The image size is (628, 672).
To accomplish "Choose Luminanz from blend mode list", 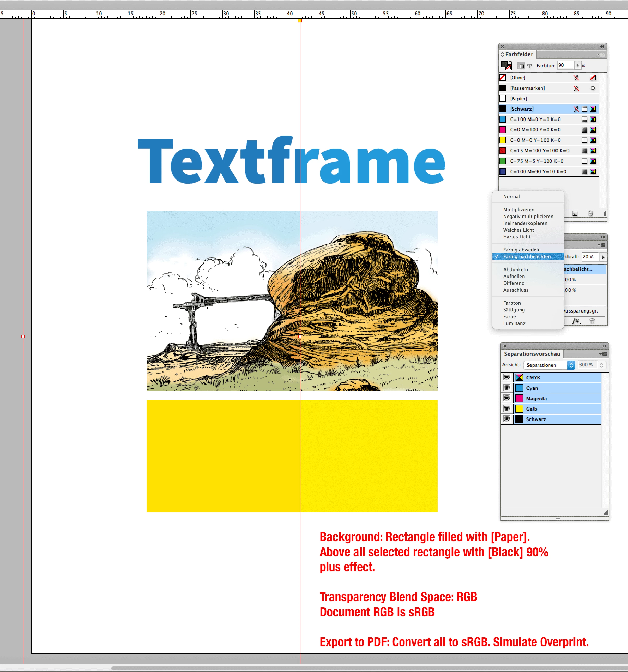I will (514, 323).
